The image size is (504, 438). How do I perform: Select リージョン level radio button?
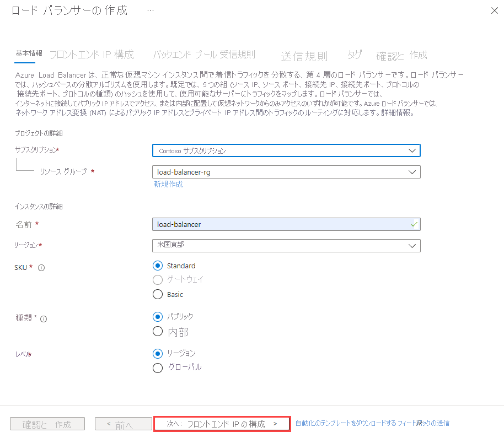coord(158,354)
